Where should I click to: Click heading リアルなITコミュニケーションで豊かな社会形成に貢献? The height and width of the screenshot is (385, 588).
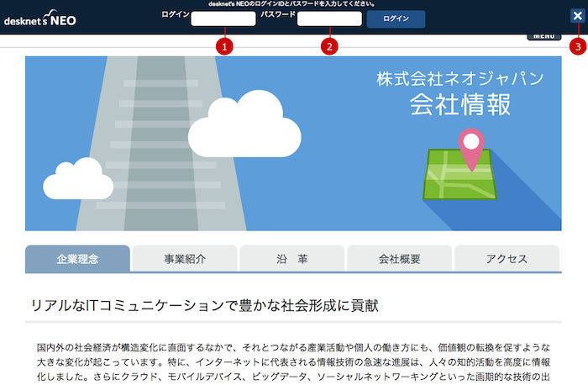pyautogui.click(x=205, y=305)
